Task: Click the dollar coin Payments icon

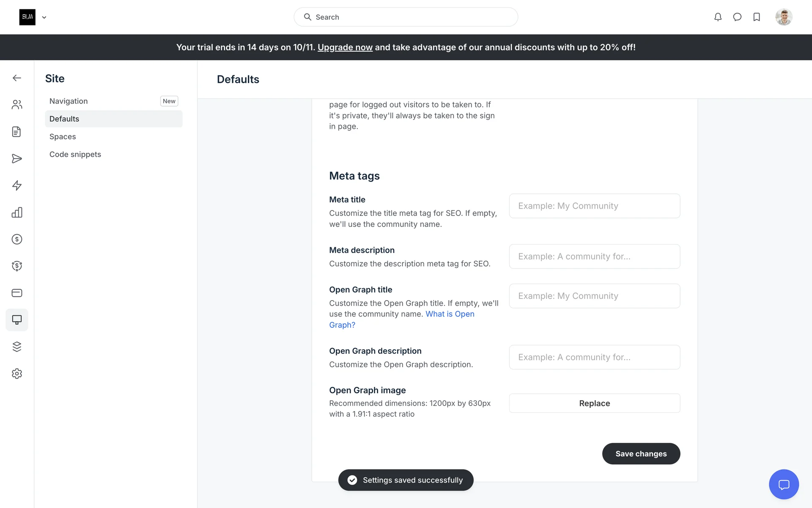Action: [x=17, y=239]
